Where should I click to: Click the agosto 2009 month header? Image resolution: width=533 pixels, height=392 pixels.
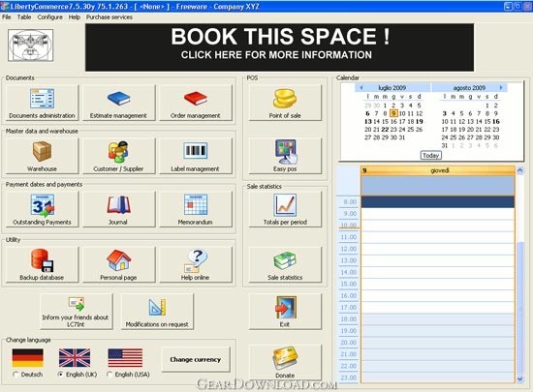tap(469, 87)
